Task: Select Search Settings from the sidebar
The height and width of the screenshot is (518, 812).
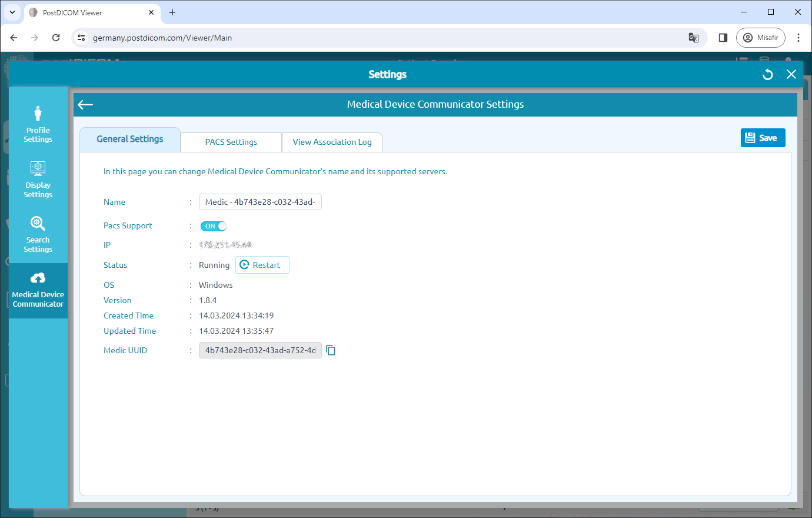Action: (x=38, y=234)
